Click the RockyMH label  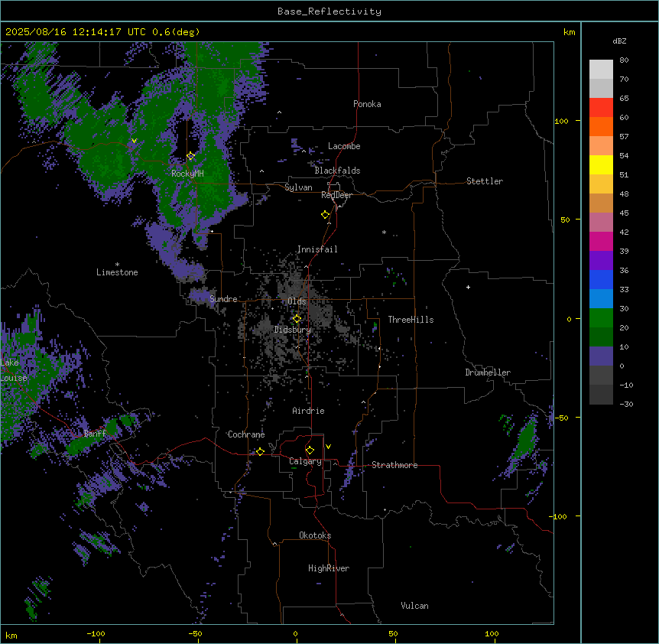(187, 173)
